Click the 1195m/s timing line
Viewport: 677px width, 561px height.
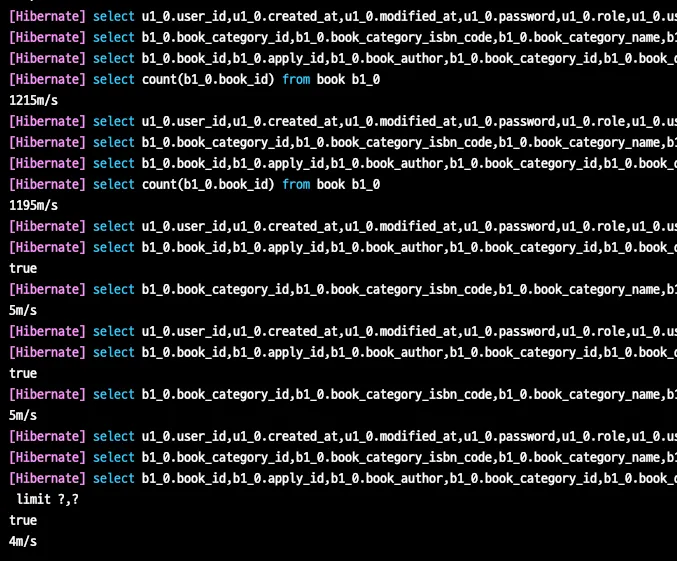click(x=33, y=205)
